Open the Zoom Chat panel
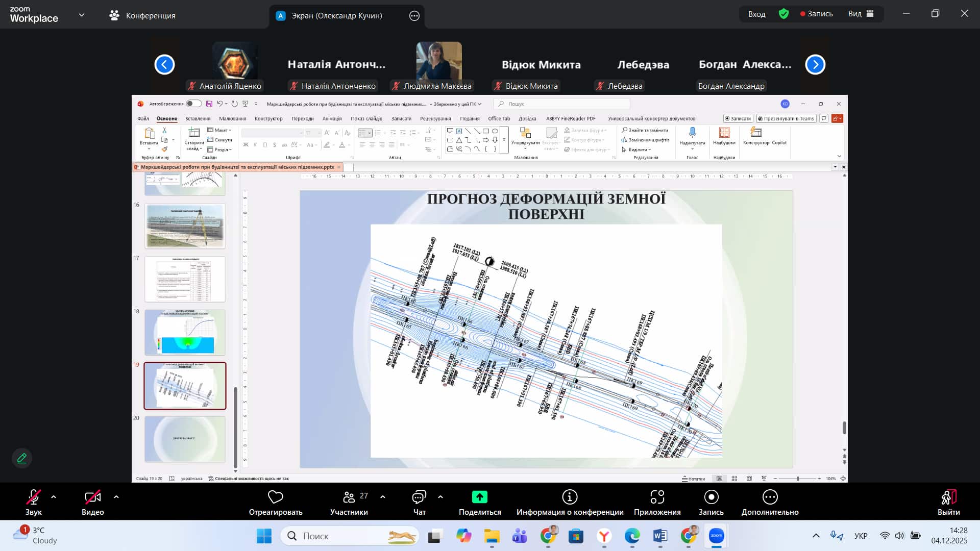The width and height of the screenshot is (980, 551). pos(419,497)
